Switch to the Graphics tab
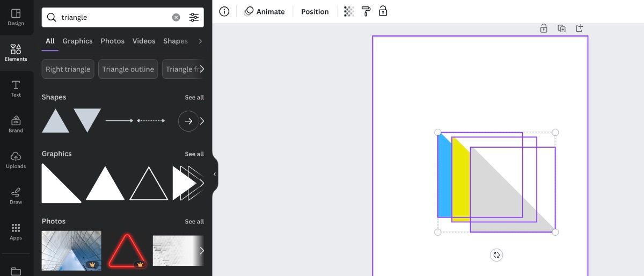The image size is (644, 276). point(77,41)
